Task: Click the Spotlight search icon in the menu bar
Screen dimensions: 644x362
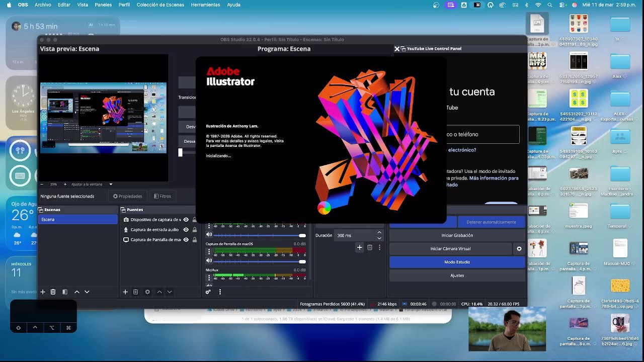Action: [550, 5]
